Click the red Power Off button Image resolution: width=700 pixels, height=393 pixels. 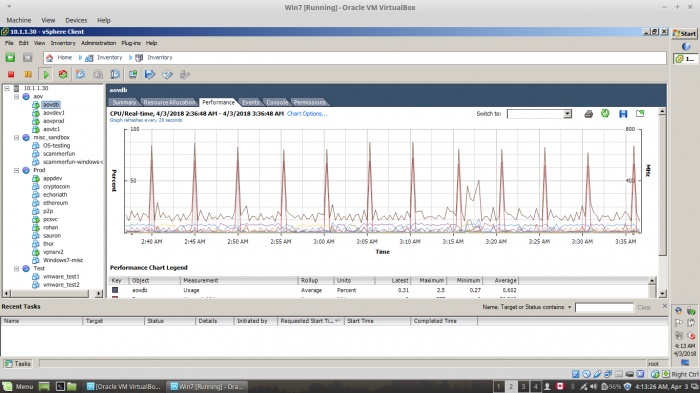click(11, 75)
